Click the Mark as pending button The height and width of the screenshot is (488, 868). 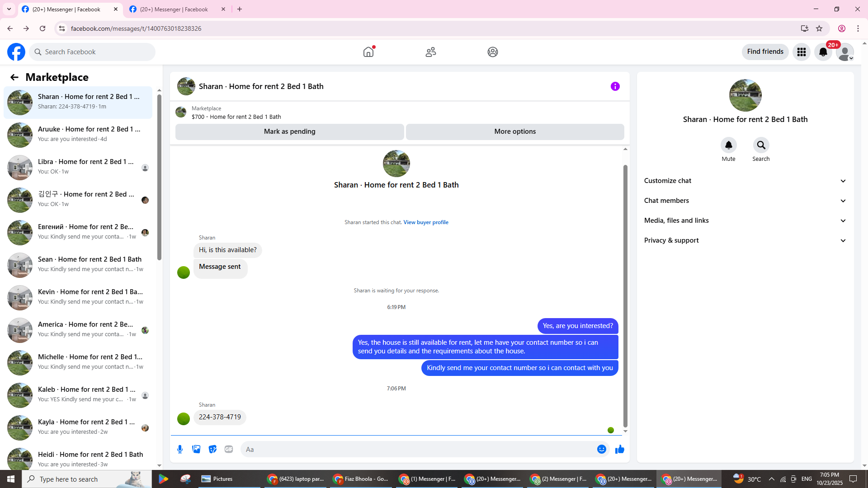coord(289,131)
